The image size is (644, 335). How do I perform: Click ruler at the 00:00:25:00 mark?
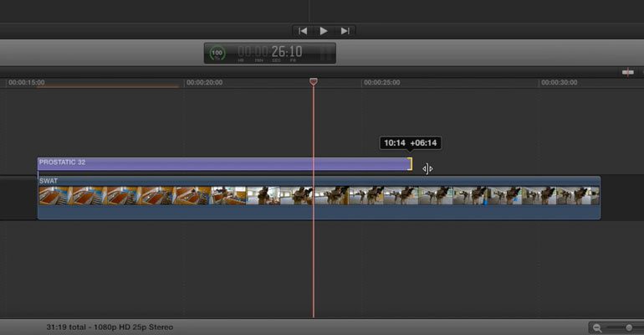(x=382, y=83)
